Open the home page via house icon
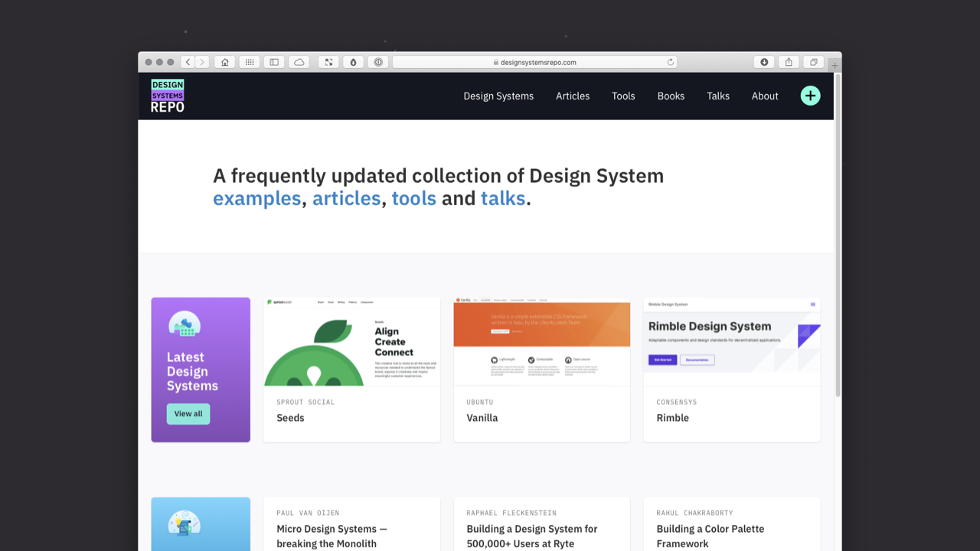 coord(224,62)
